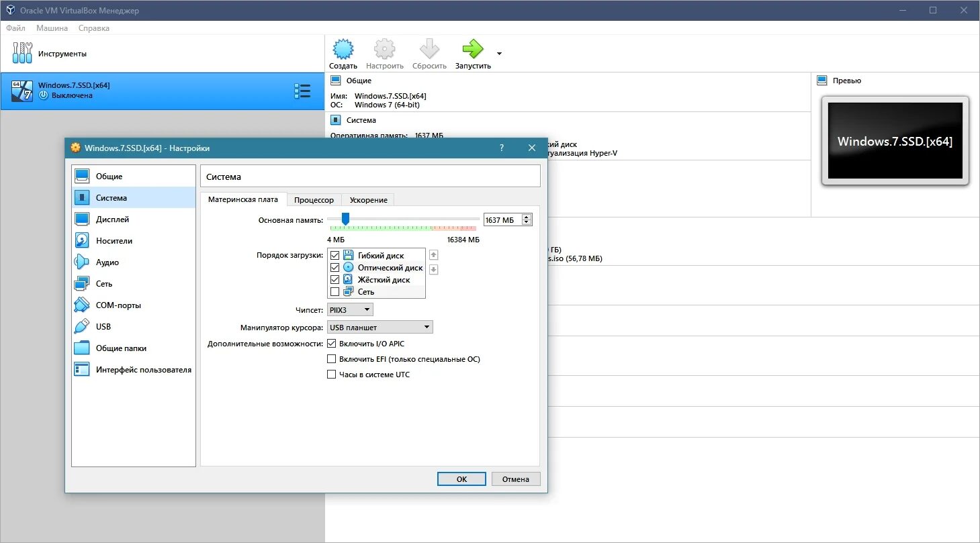Screen dimensions: 980x543
Task: Uncheck Гибкий диск boot checkbox
Action: click(x=335, y=255)
